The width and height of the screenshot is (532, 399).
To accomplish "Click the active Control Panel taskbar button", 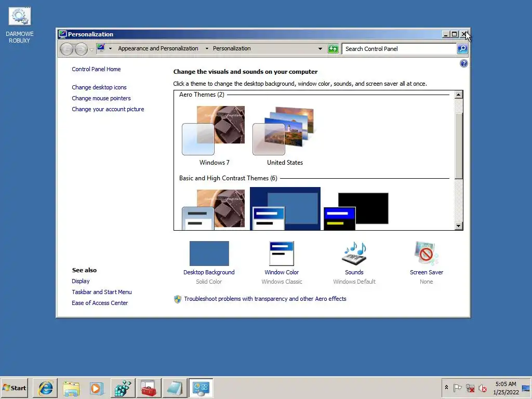I will coord(201,388).
